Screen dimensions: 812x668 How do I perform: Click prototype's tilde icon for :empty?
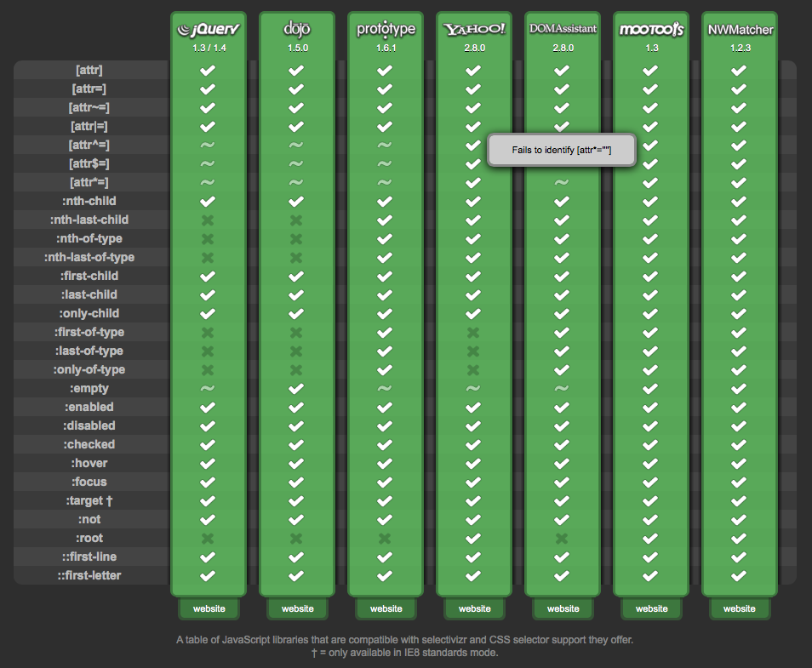pyautogui.click(x=385, y=388)
